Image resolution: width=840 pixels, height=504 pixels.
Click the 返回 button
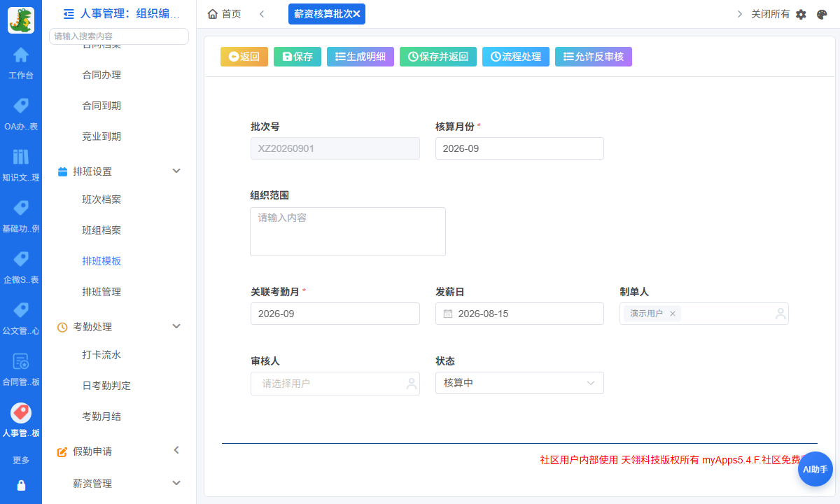coord(244,57)
